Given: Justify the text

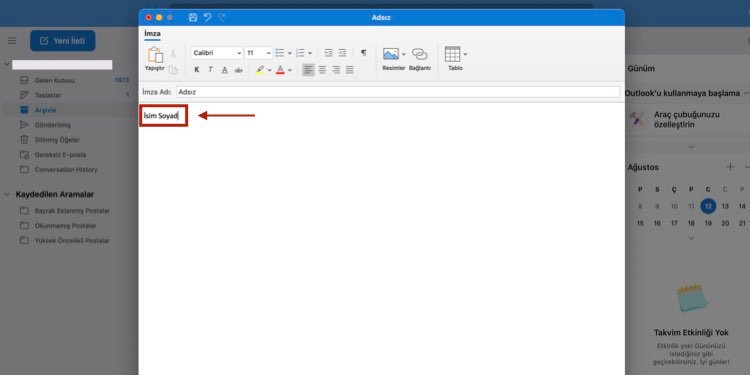Looking at the screenshot, I should 350,70.
